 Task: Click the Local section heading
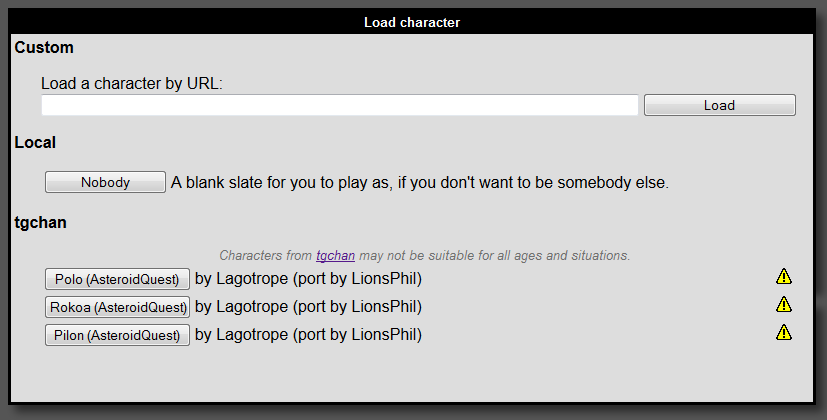coord(35,143)
